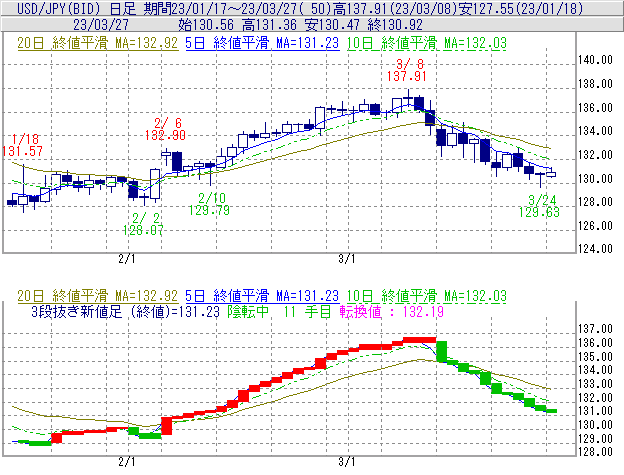624x475 pixels.
Task: Click the 高137.91(23/03/08) period high text
Action: (396, 8)
